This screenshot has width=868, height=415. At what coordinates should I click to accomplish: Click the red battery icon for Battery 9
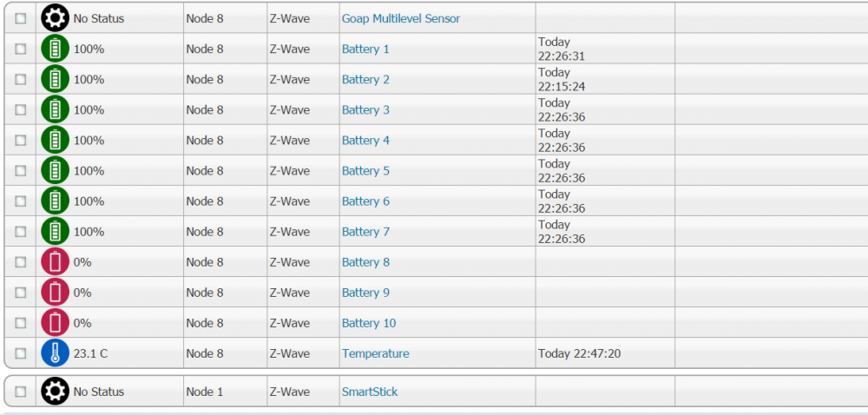click(x=55, y=293)
